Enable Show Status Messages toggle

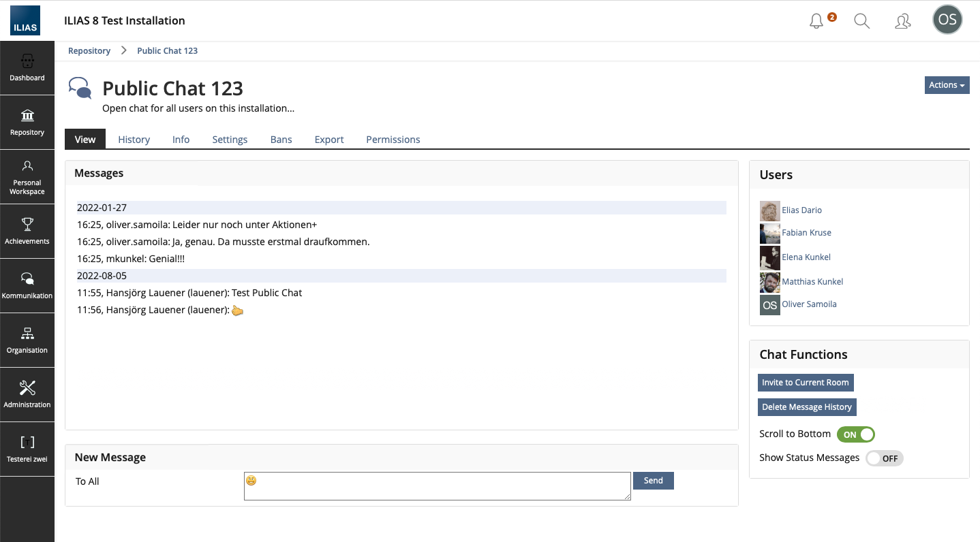884,458
